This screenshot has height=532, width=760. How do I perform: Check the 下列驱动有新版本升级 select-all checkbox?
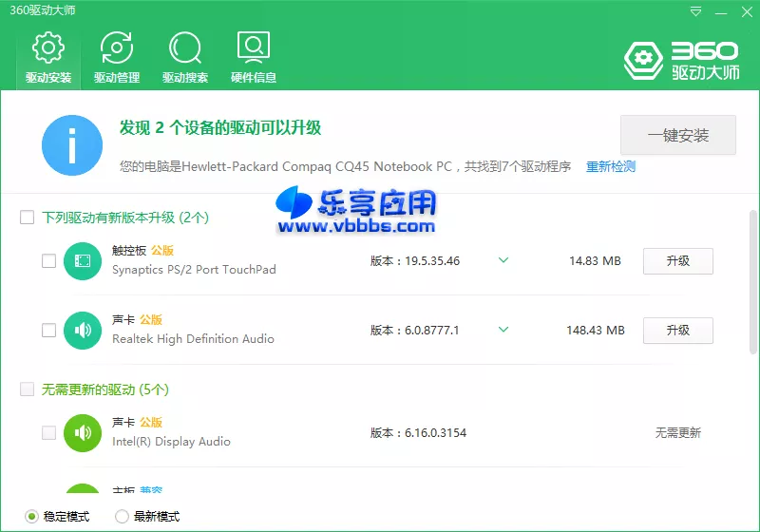pos(28,217)
